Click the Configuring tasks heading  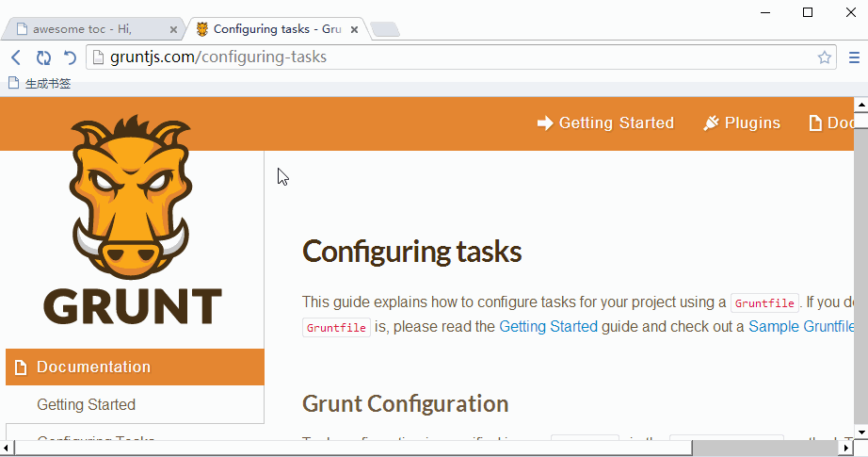click(411, 252)
